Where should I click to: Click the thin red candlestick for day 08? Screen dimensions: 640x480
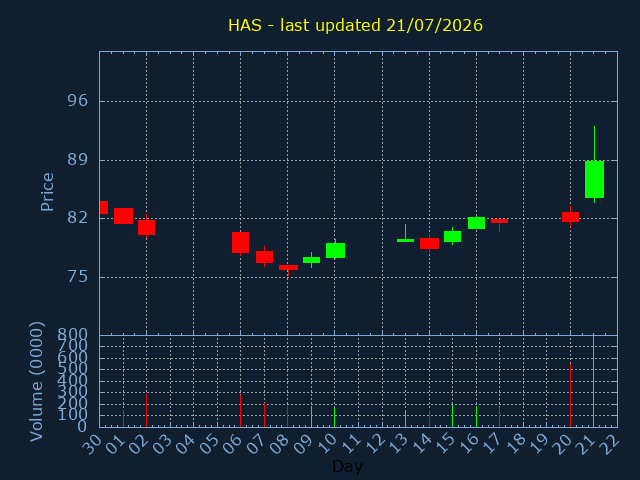288,267
